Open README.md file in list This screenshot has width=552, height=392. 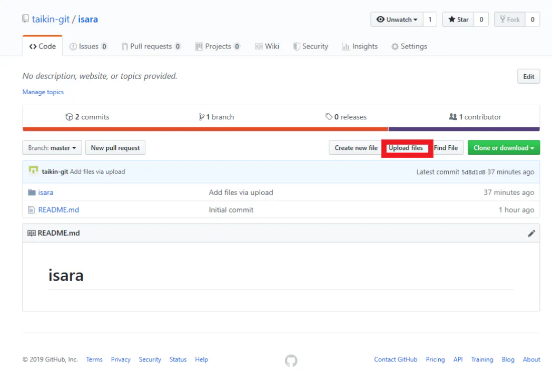58,210
